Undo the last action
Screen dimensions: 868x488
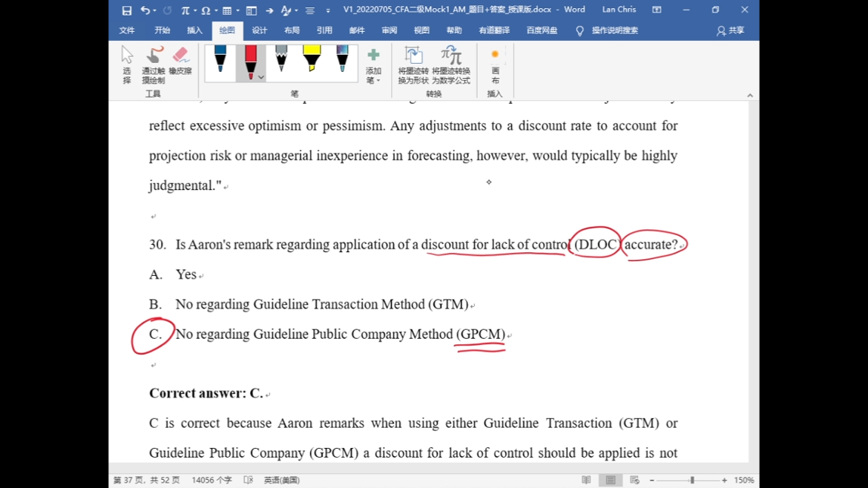(145, 10)
